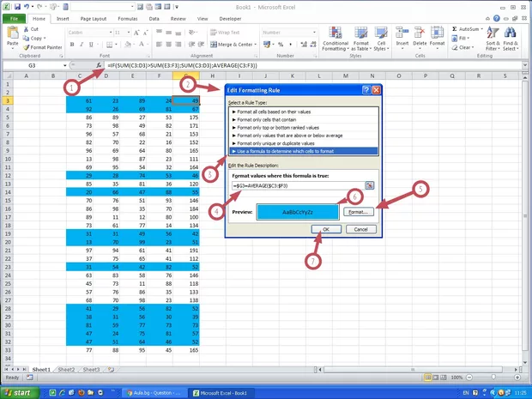Viewport: 532px width, 399px height.
Task: Open the File tab
Action: [x=14, y=19]
